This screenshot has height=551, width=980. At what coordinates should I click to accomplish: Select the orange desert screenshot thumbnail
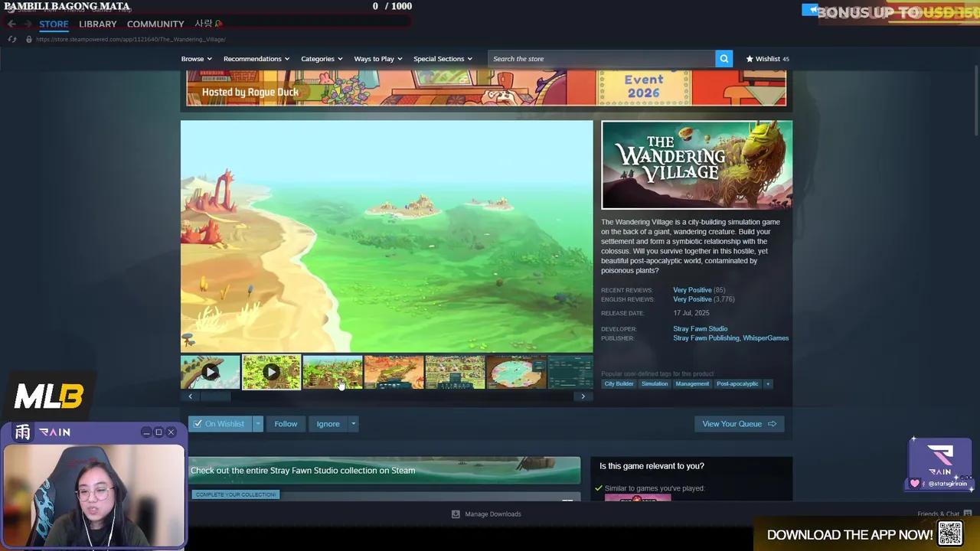coord(394,372)
